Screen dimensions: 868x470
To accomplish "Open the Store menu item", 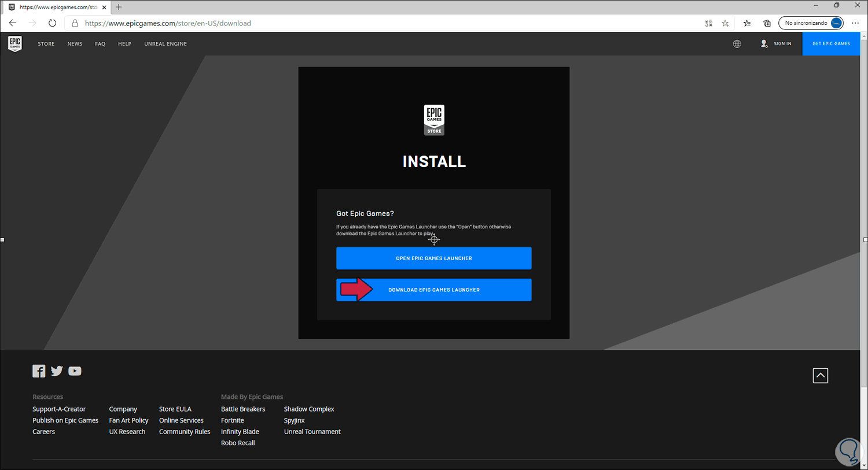I will [x=46, y=44].
